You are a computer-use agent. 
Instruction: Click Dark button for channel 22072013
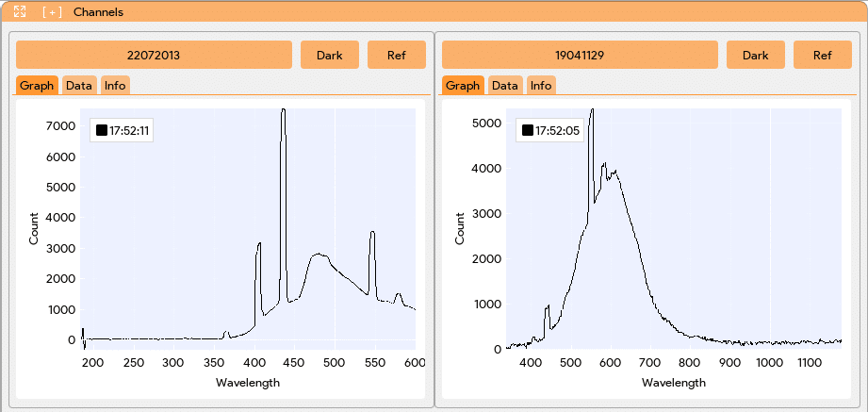[329, 55]
